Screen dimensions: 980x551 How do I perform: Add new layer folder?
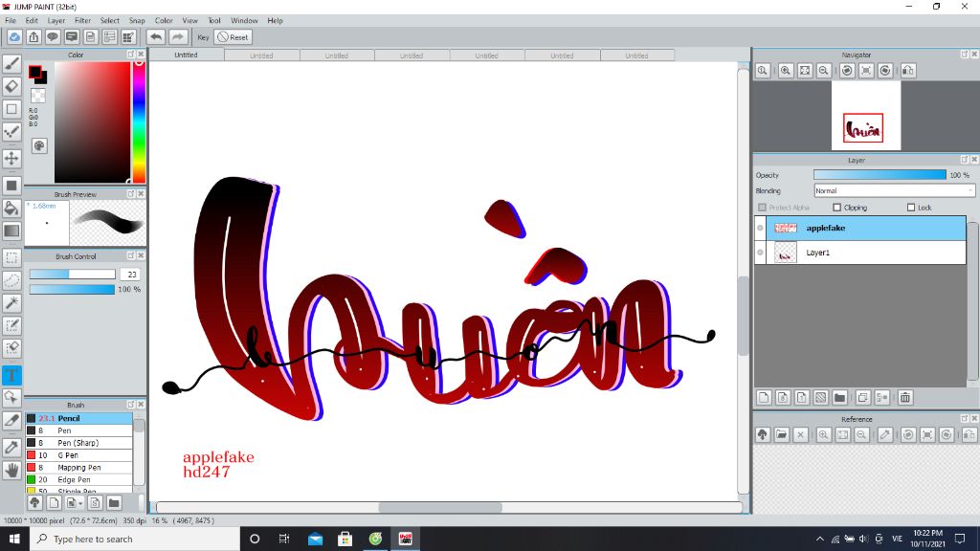pos(840,397)
